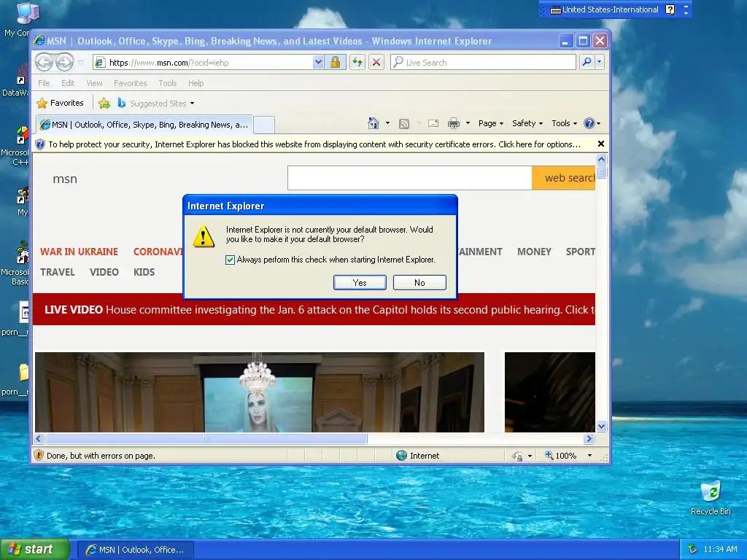Click the privacy/security status bar icon
Viewport: 747px width, 560px height.
517,456
